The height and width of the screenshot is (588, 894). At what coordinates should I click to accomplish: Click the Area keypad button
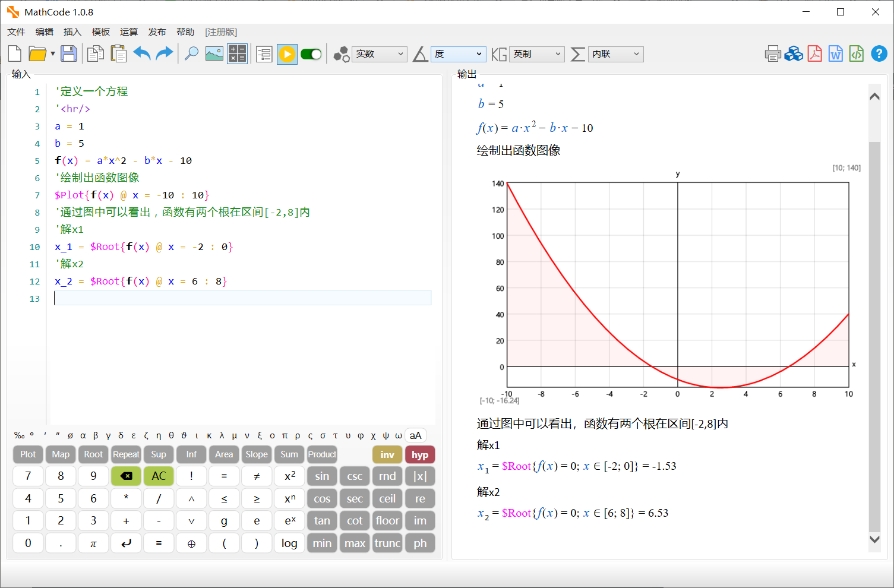click(x=224, y=454)
